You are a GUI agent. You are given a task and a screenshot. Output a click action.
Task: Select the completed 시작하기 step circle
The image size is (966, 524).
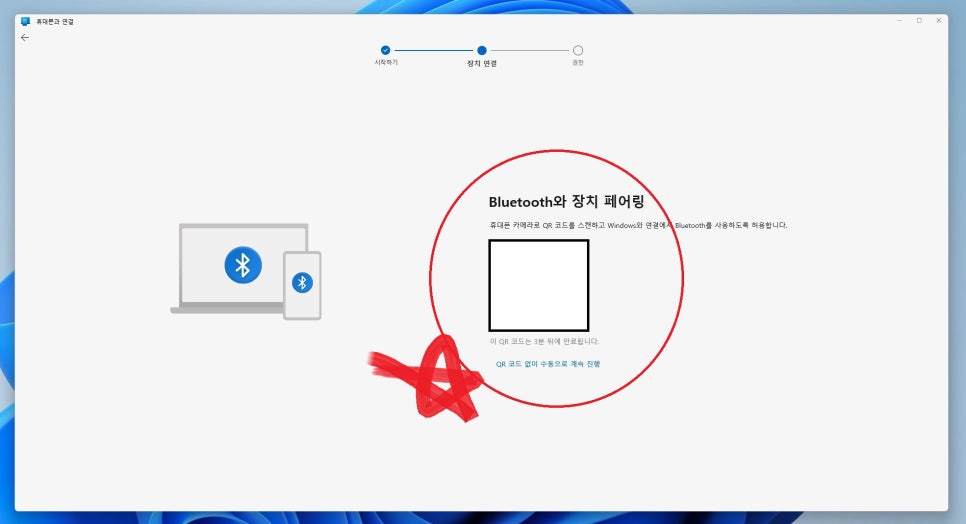point(386,50)
